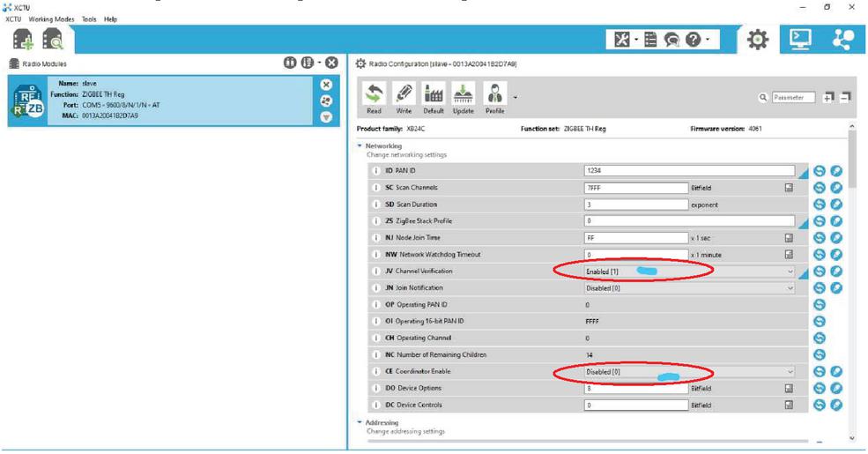The width and height of the screenshot is (868, 454).
Task: Load factory defaults with the Default icon
Action: 433,98
